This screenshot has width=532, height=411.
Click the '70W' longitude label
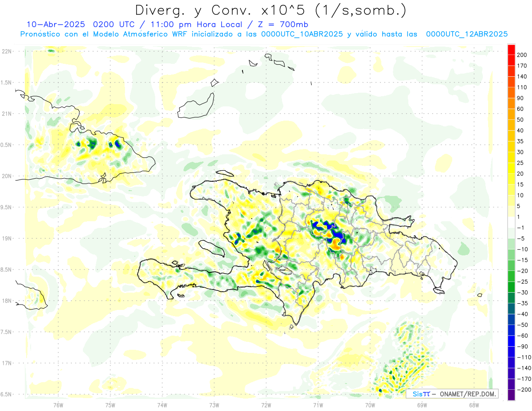[x=370, y=405]
